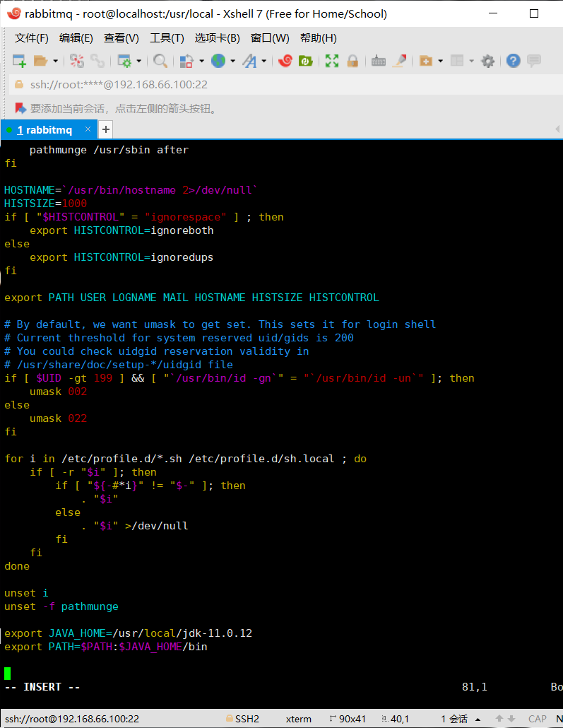The height and width of the screenshot is (728, 563).
Task: Minimize the Xshell window
Action: click(x=493, y=13)
